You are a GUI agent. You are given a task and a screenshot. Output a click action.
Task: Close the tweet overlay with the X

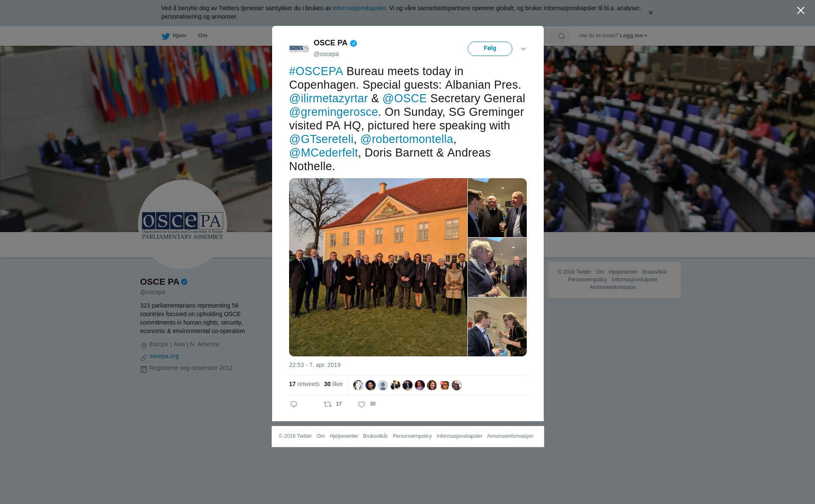click(x=801, y=11)
